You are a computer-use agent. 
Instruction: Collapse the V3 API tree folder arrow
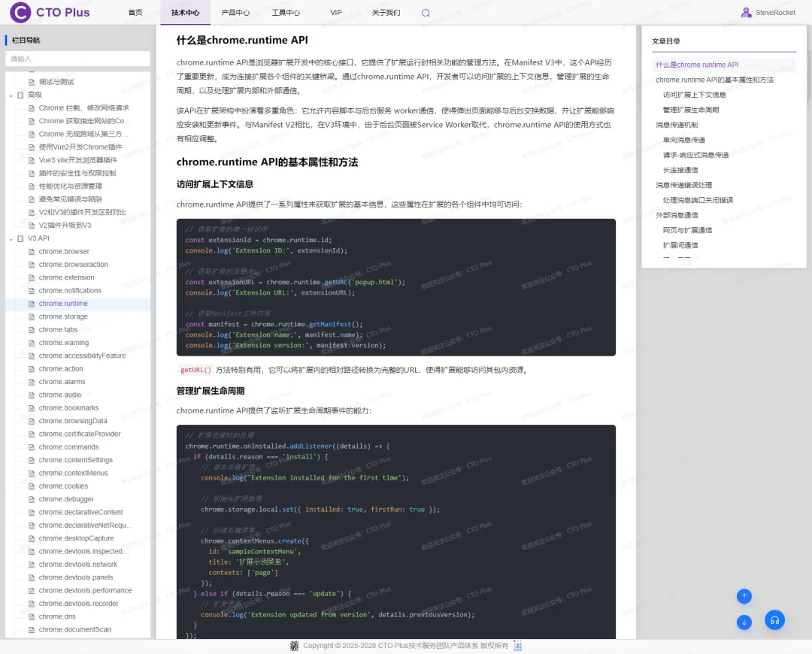click(11, 239)
